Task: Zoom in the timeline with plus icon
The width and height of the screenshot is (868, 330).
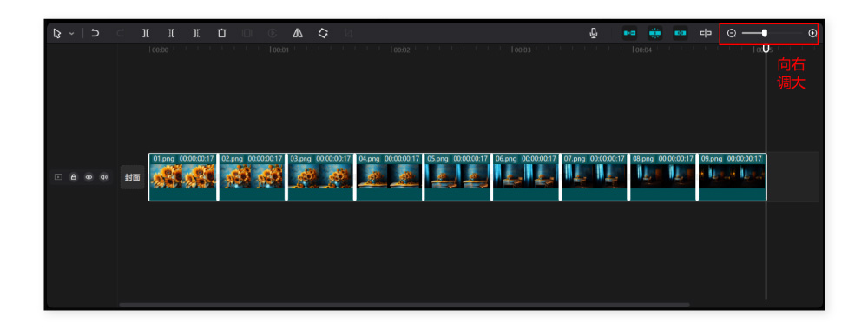Action: (812, 33)
